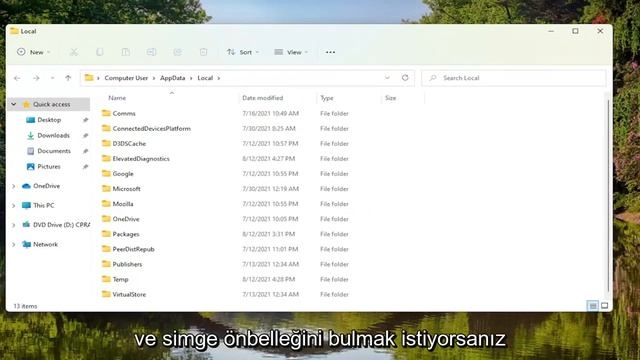
Task: Select Network in navigation pane
Action: click(45, 244)
